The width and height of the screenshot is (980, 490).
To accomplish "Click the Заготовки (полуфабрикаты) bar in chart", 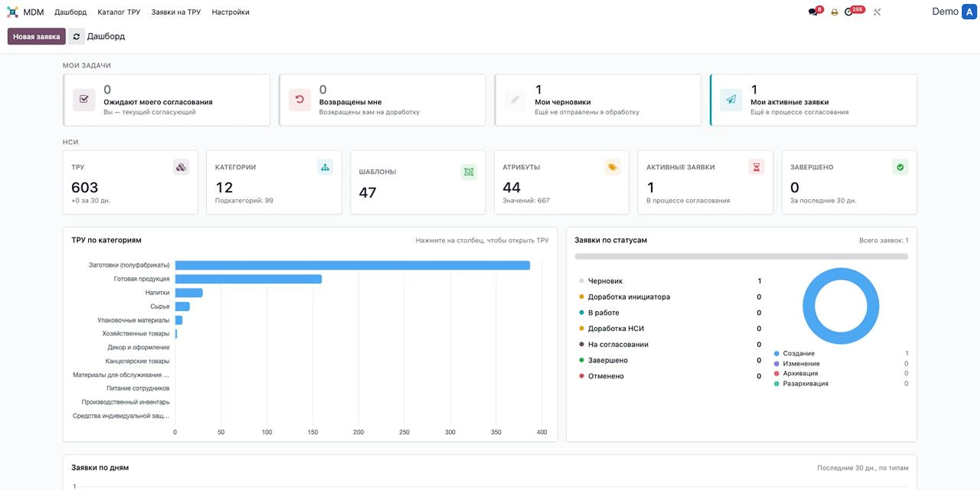I will 353,265.
